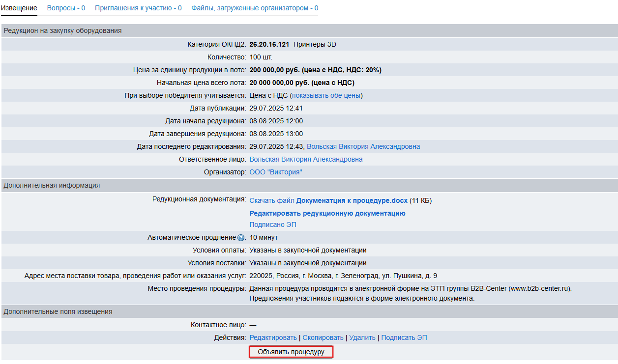Screen dimensions: 618x364
Task: Select Скопировать in the Действия row
Action: [323, 337]
